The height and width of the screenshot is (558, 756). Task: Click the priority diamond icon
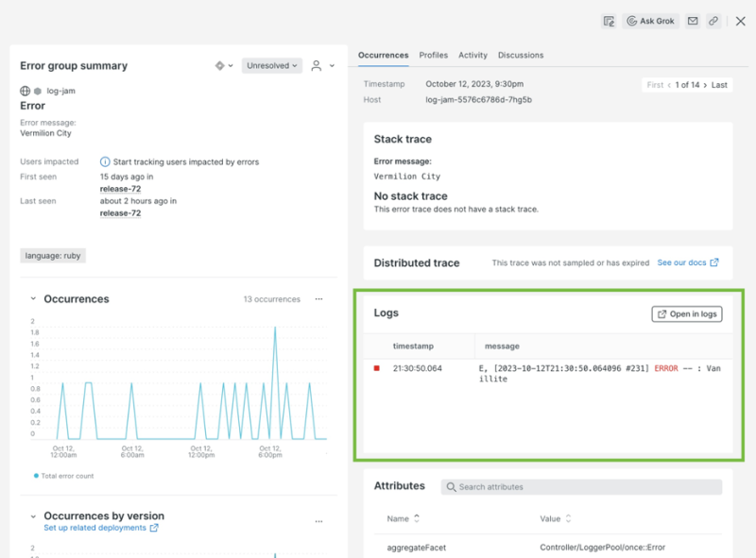click(220, 66)
